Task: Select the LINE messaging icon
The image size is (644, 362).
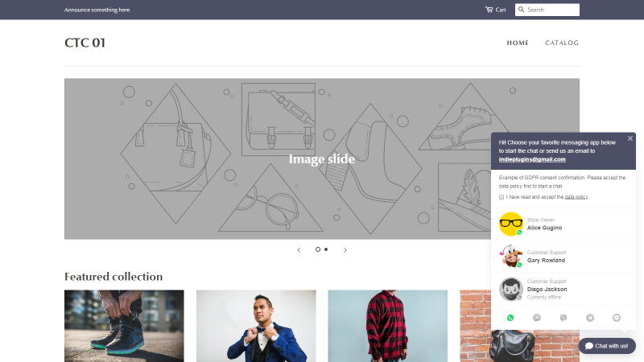Action: 617,318
